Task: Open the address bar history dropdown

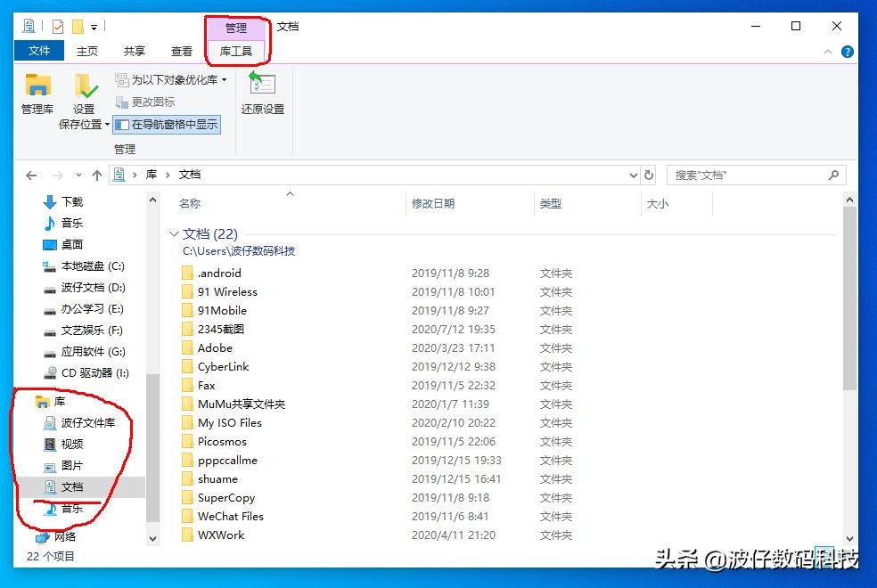Action: click(x=633, y=175)
